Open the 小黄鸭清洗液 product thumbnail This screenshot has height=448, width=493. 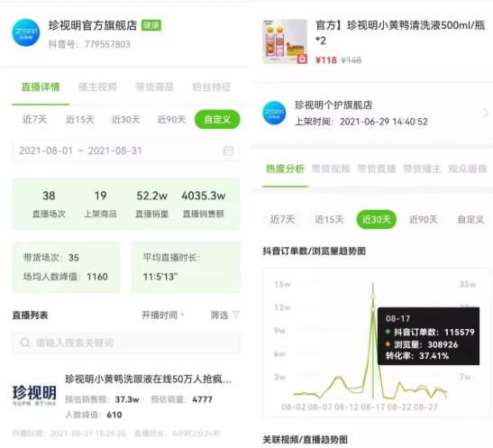pyautogui.click(x=285, y=41)
